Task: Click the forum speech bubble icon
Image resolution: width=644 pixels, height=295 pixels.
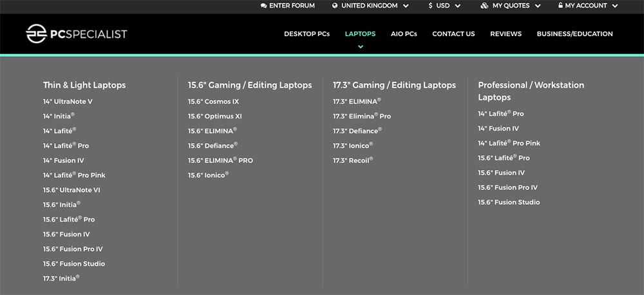Action: 263,6
